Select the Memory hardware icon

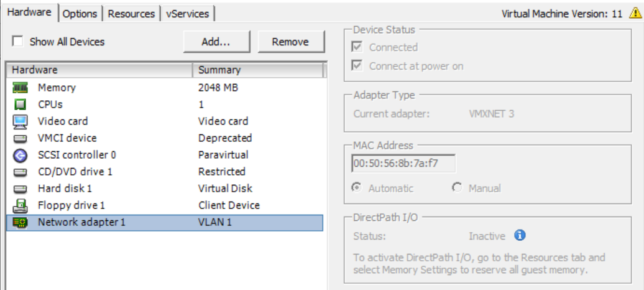point(20,88)
